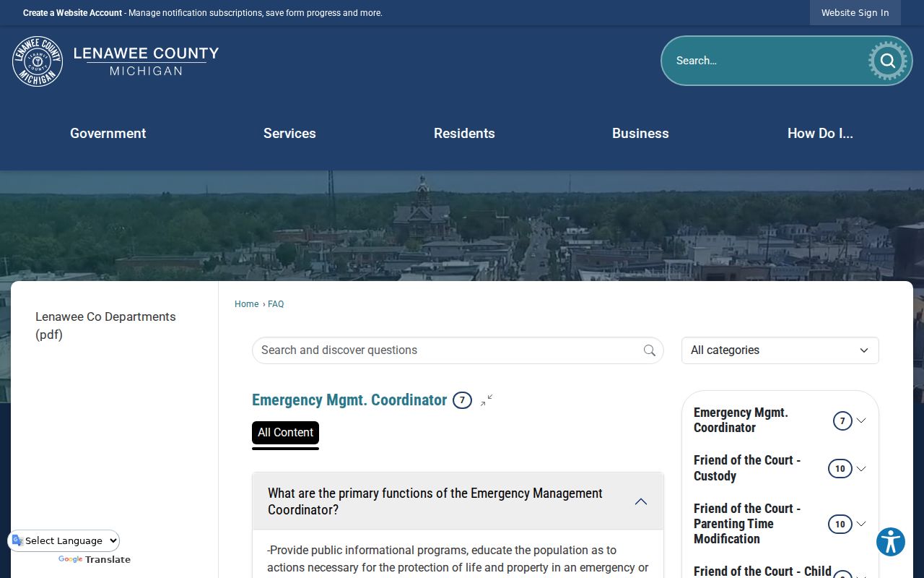The width and height of the screenshot is (924, 578).
Task: Click Create a Website Account link
Action: click(x=72, y=13)
